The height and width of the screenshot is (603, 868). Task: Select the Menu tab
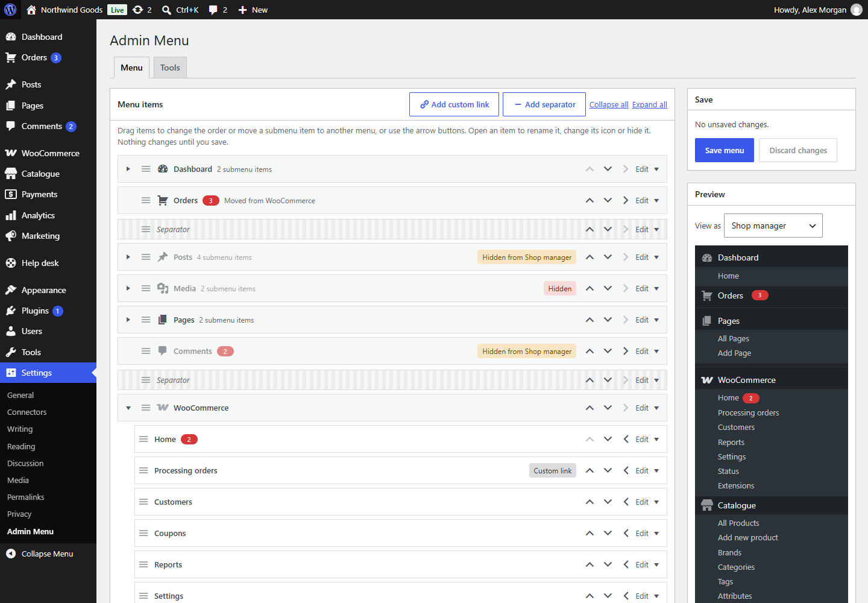[131, 68]
